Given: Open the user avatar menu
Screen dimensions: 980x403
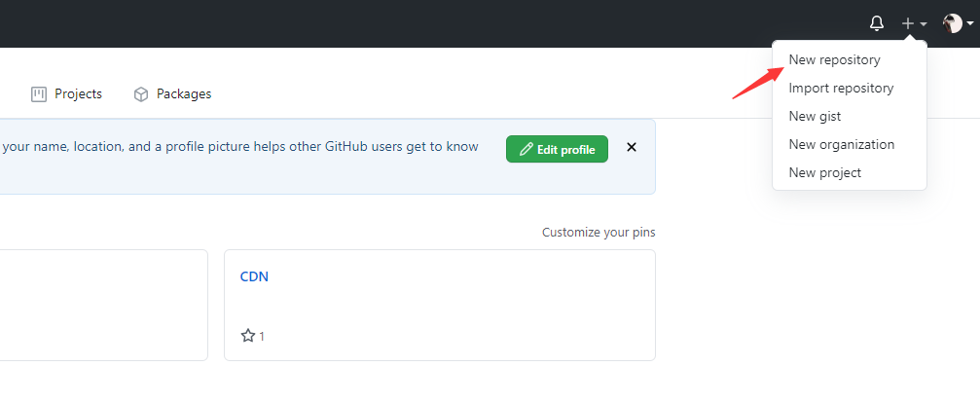Looking at the screenshot, I should tap(953, 23).
